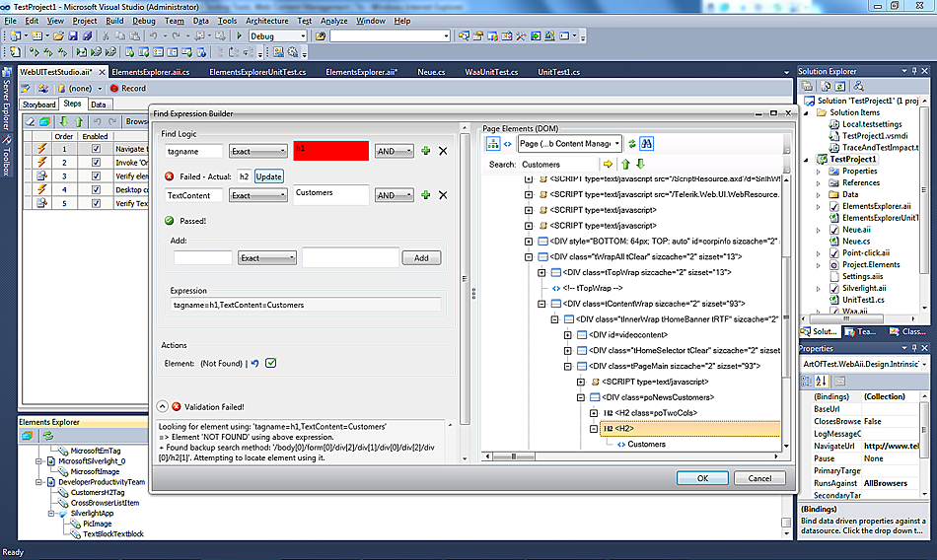Select the highlighted H2 node in DOM tree
The height and width of the screenshot is (560, 937).
(x=691, y=429)
